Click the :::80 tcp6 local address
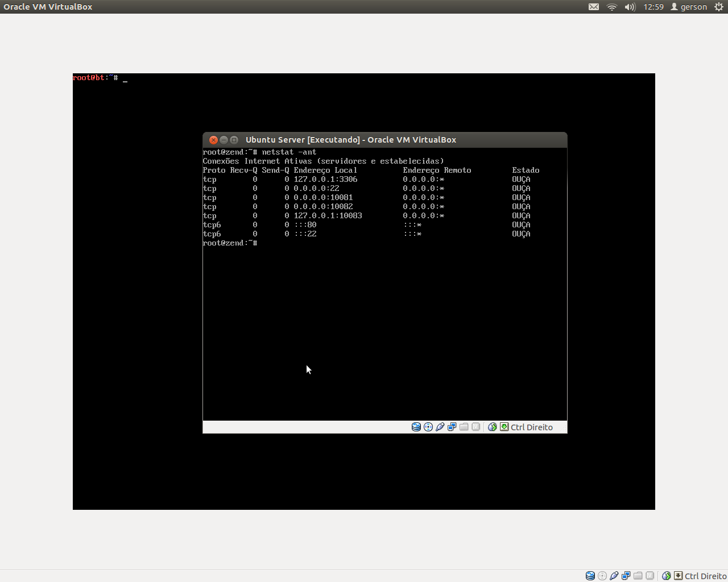Screen dimensions: 728x582 305,225
